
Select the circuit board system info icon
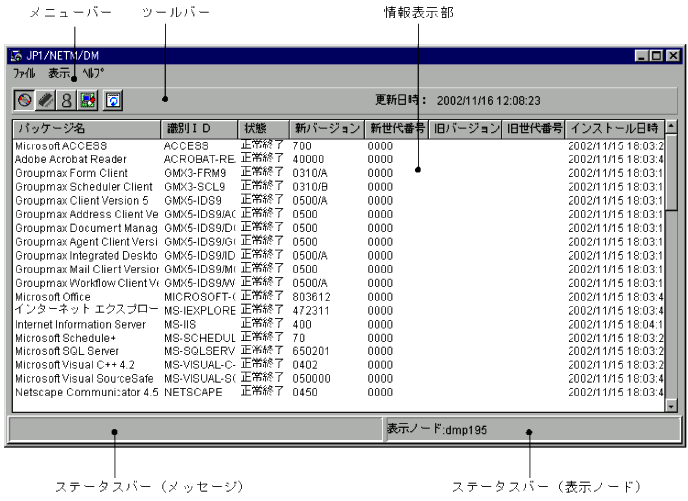[88, 100]
